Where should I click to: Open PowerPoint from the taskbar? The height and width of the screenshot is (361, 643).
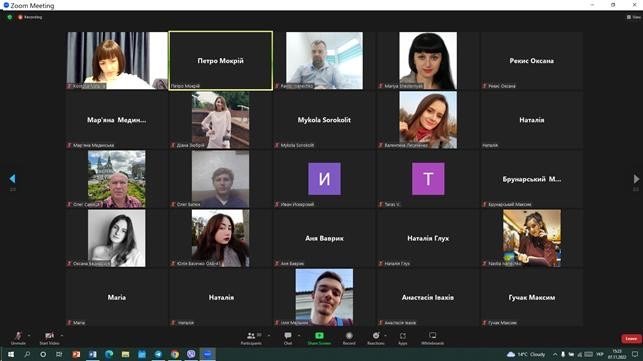(76, 354)
